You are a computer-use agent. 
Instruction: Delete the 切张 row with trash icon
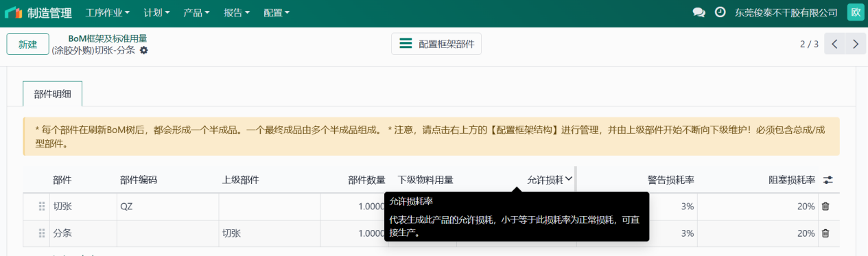(x=825, y=206)
